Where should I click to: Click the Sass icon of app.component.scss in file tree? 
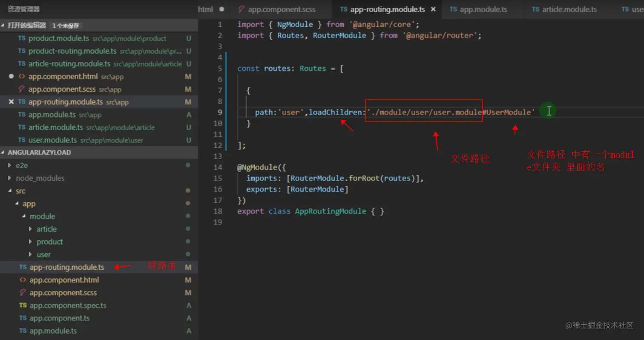coord(23,293)
